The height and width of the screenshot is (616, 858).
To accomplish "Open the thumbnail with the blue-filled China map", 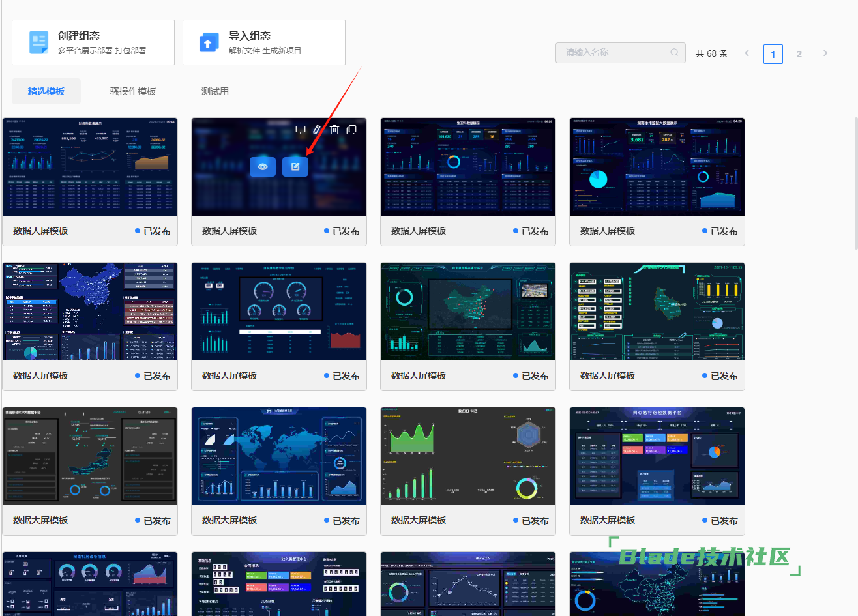I will click(x=90, y=312).
